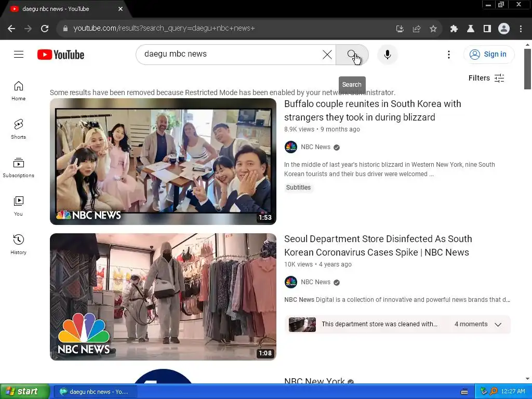Click scrollbar down arrow

tap(527, 379)
